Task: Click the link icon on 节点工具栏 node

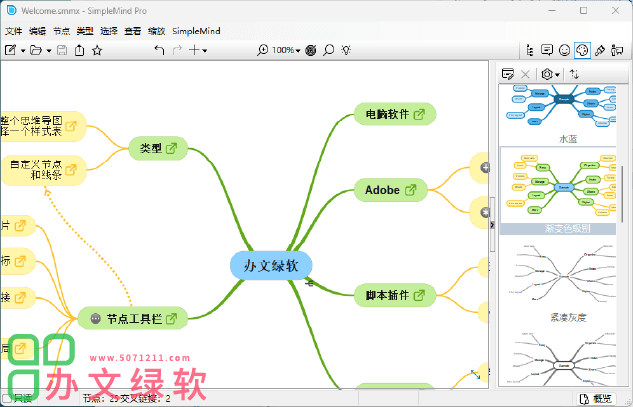Action: pos(172,319)
